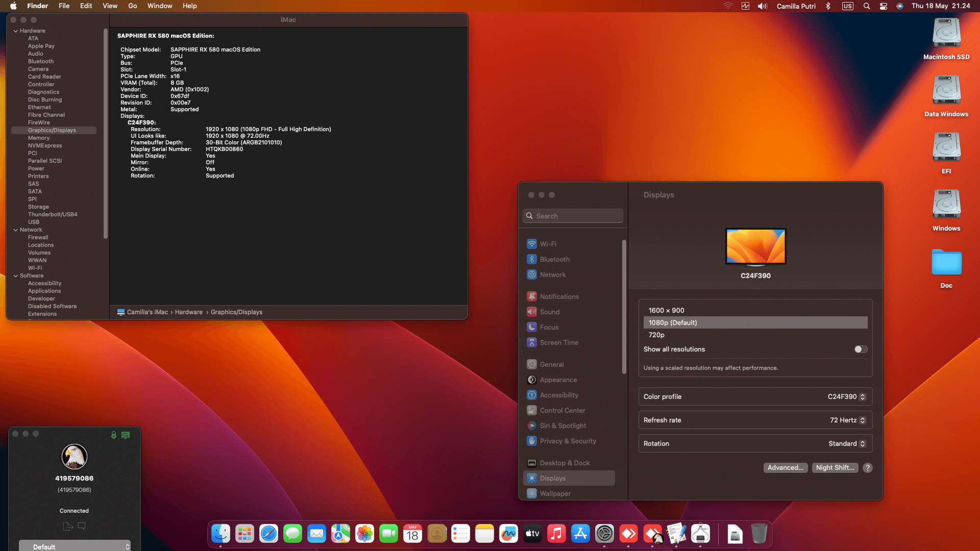Open the Doc folder on desktop
This screenshot has width=980, height=551.
point(946,268)
